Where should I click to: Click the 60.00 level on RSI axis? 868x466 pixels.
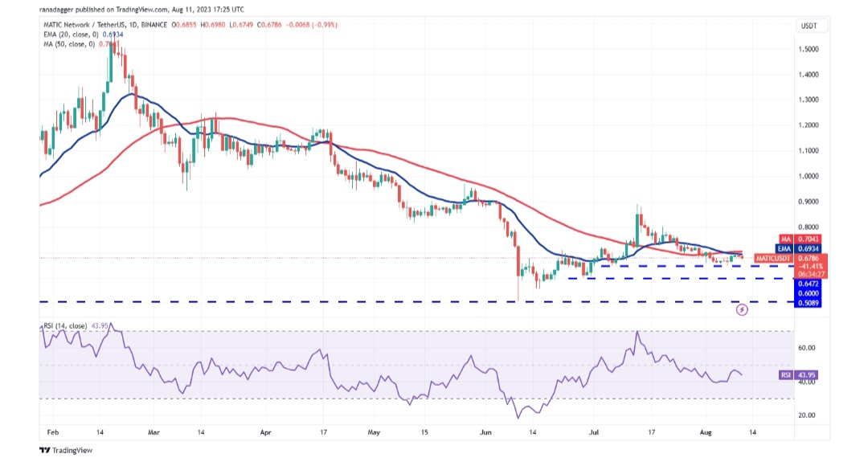click(x=806, y=348)
